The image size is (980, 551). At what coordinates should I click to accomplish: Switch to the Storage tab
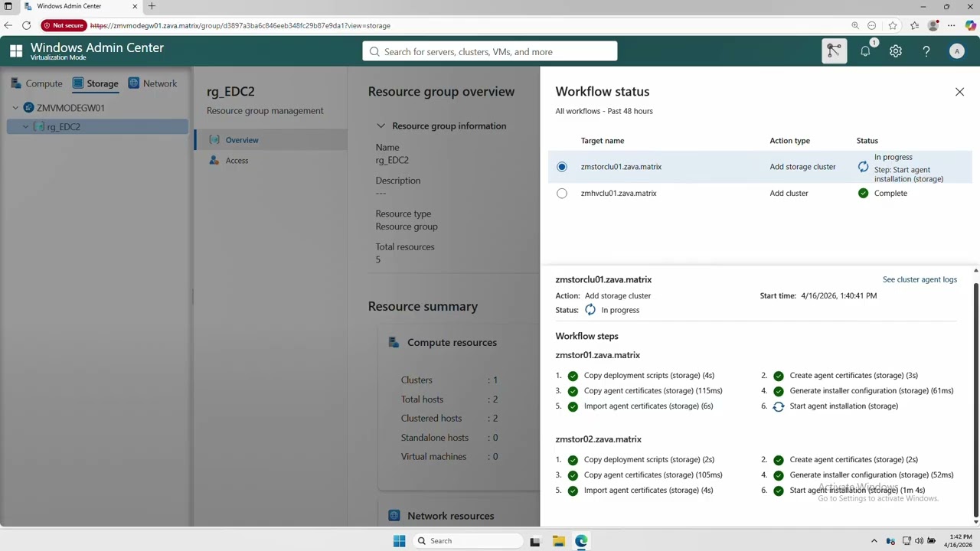coord(95,83)
